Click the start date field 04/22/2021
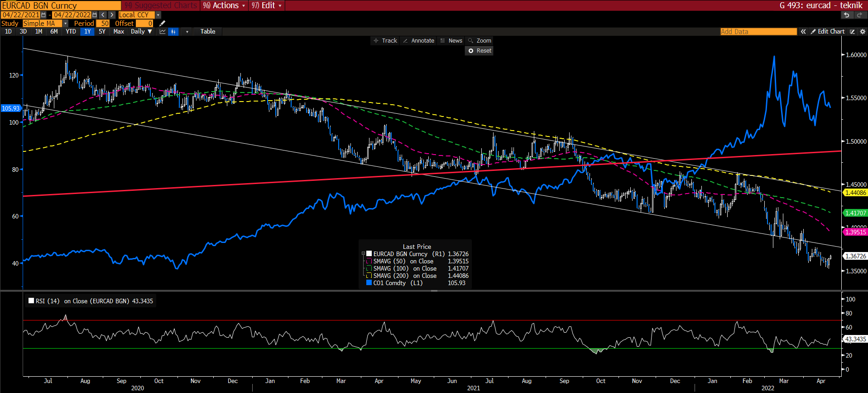Viewport: 868px width, 393px height. click(x=21, y=15)
